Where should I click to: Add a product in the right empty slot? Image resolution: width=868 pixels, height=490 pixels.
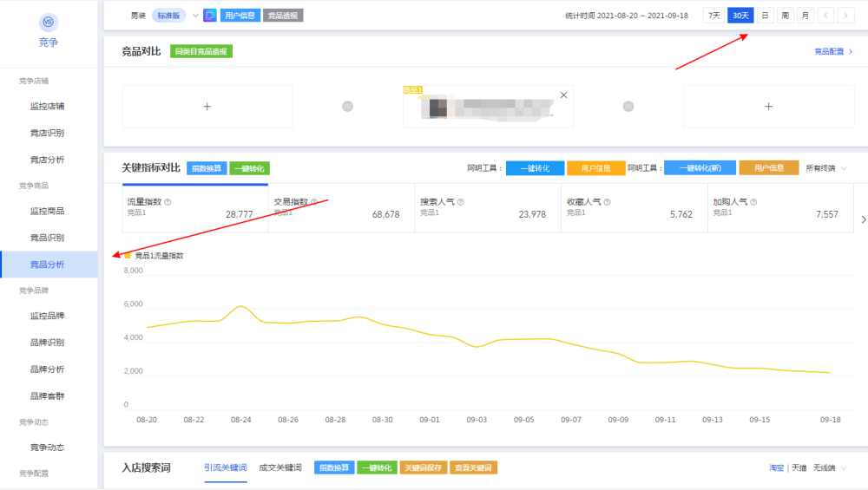click(x=768, y=107)
